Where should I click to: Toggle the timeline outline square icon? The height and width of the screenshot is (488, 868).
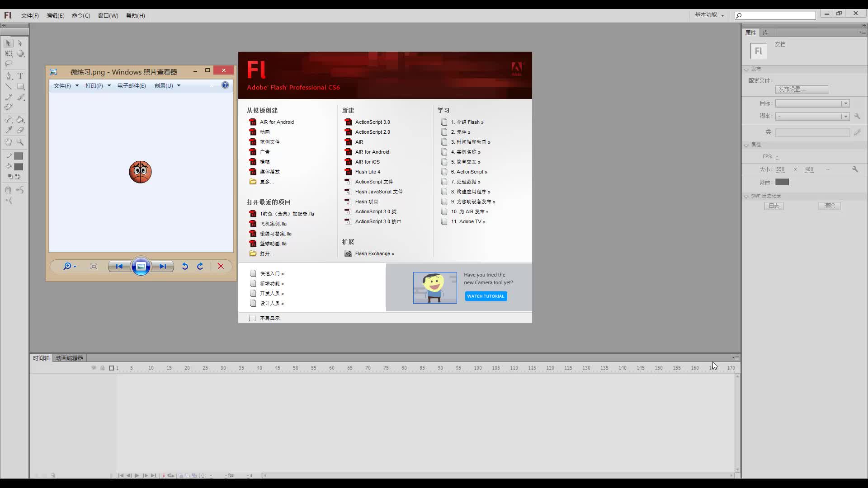tap(111, 368)
